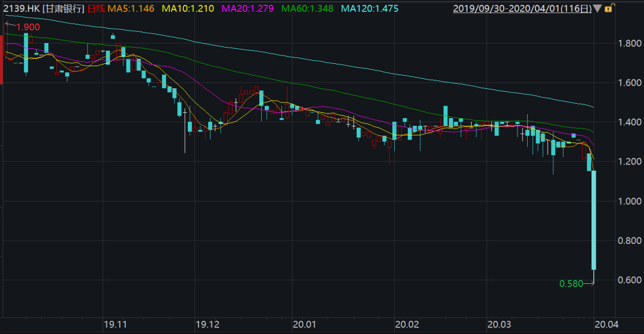Click the 20.02 date axis label
Viewport: 644px width, 334px height.
(407, 324)
